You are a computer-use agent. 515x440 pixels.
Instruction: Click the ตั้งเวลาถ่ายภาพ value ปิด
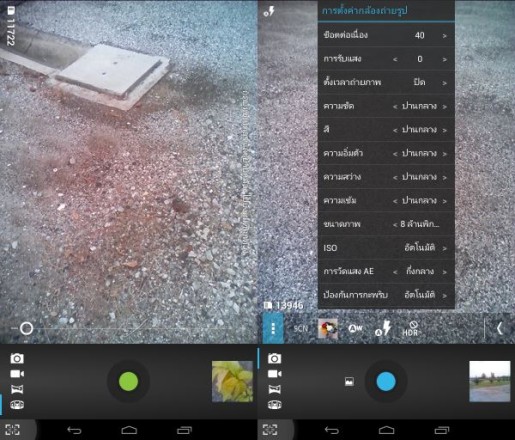[x=419, y=82]
